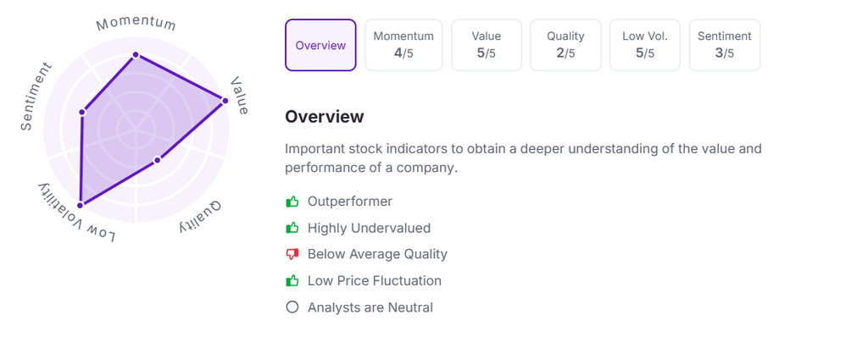
Task: Switch to the Value 5/5 tab
Action: point(487,45)
